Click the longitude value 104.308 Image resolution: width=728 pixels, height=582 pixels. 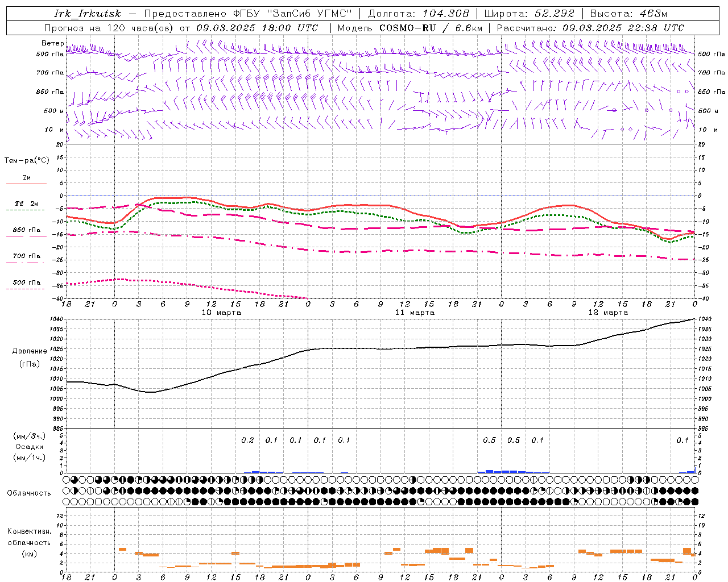pos(446,14)
